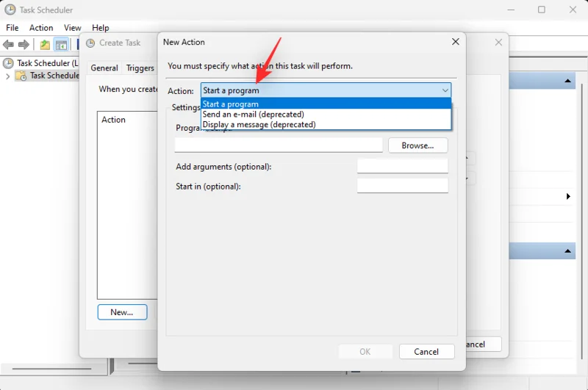Collapse the lower Actions pane section arrow
Image resolution: width=588 pixels, height=390 pixels.
(x=567, y=251)
